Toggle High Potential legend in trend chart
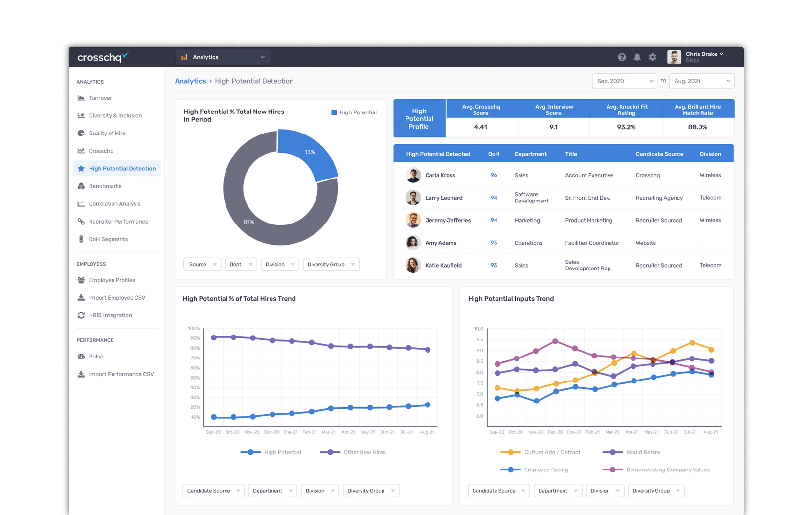The height and width of the screenshot is (515, 812). (x=271, y=452)
